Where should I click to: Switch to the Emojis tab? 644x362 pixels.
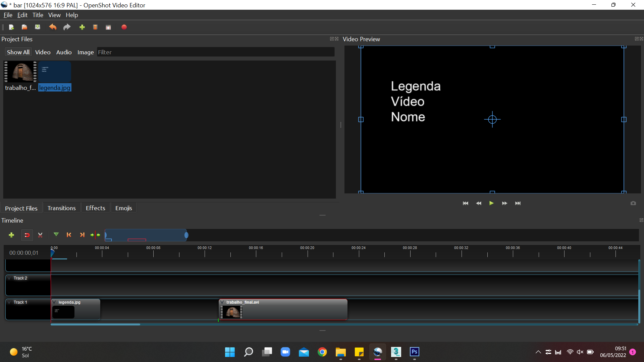[124, 208]
